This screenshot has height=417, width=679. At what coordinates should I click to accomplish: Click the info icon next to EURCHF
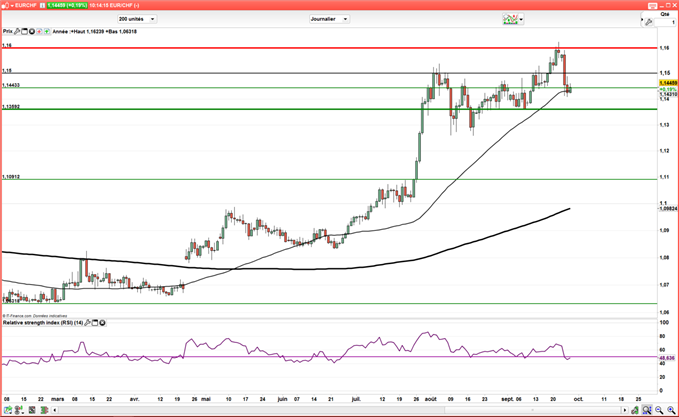(42, 5)
